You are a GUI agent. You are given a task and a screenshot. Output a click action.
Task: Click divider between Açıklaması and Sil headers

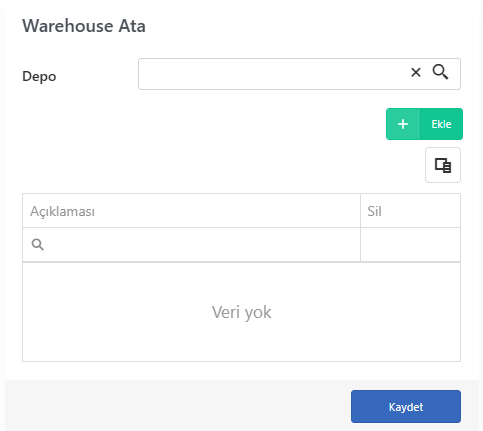(360, 211)
